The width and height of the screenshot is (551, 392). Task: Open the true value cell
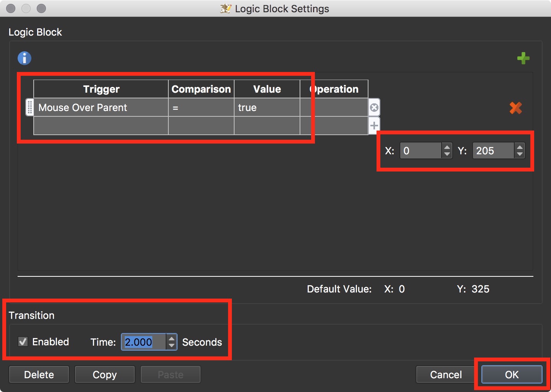coord(267,108)
